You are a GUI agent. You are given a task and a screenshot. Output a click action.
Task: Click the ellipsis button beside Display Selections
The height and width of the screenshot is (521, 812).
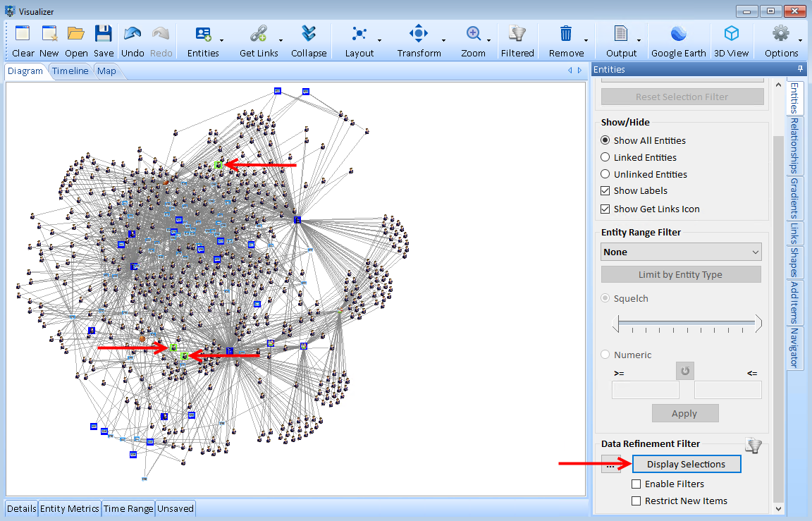tap(610, 465)
